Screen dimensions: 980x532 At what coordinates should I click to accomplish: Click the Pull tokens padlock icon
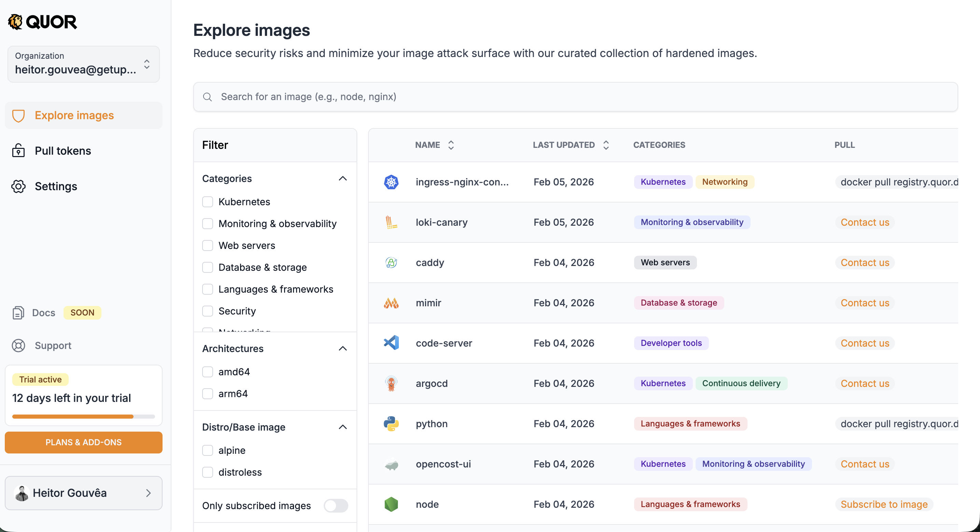click(18, 150)
